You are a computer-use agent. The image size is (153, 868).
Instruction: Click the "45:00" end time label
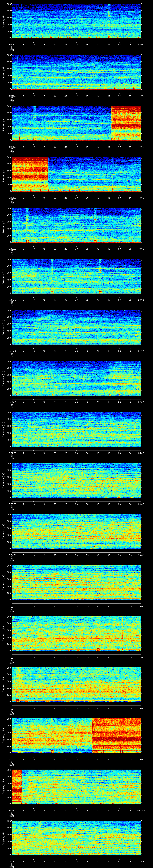coord(141,44)
